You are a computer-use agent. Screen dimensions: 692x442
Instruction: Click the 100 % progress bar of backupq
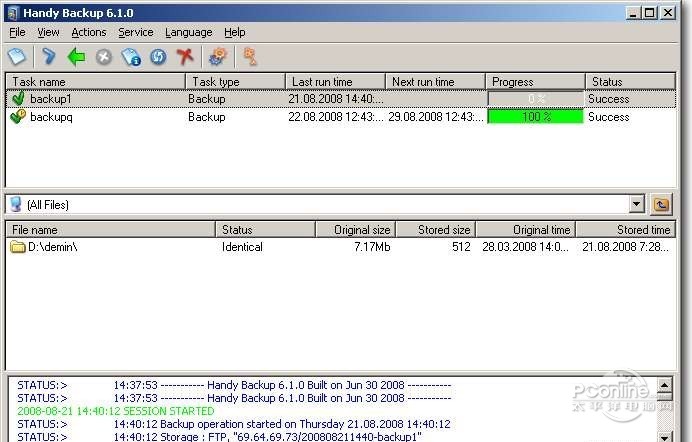pos(535,116)
